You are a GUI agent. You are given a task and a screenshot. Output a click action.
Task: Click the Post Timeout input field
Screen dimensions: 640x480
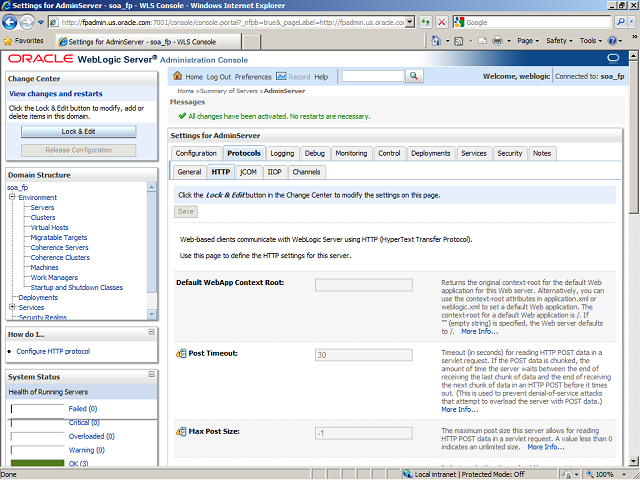(x=363, y=355)
